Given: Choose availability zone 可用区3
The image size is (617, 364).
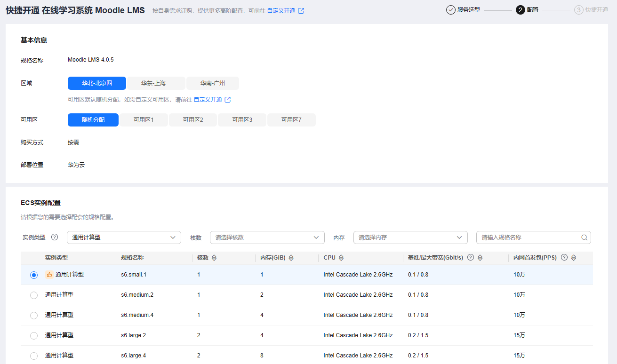Looking at the screenshot, I should [242, 120].
